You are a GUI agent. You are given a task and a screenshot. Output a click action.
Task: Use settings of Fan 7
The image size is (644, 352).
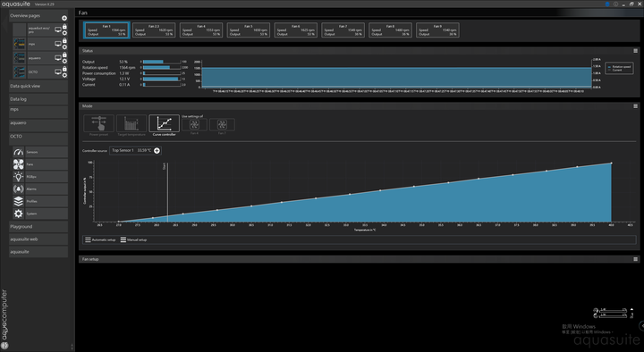(222, 126)
